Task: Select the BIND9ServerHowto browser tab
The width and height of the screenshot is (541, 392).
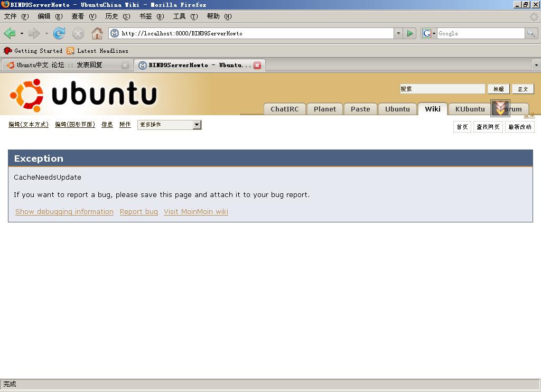Action: 199,65
